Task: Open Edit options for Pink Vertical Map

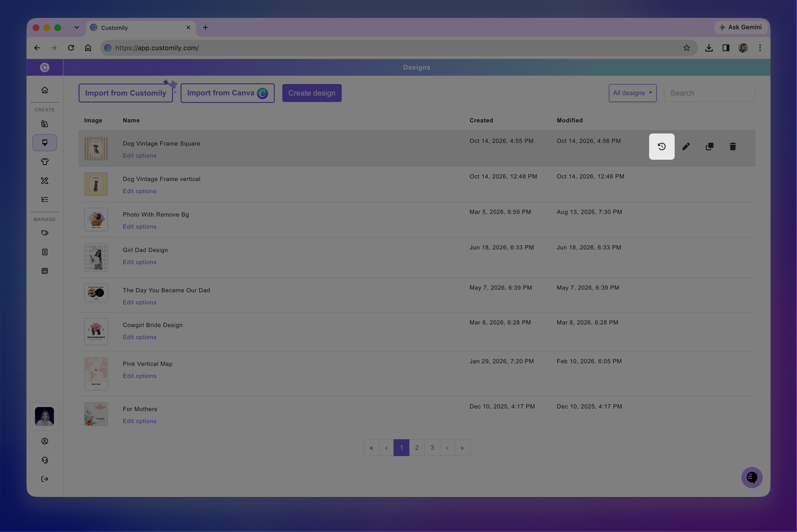Action: point(139,376)
